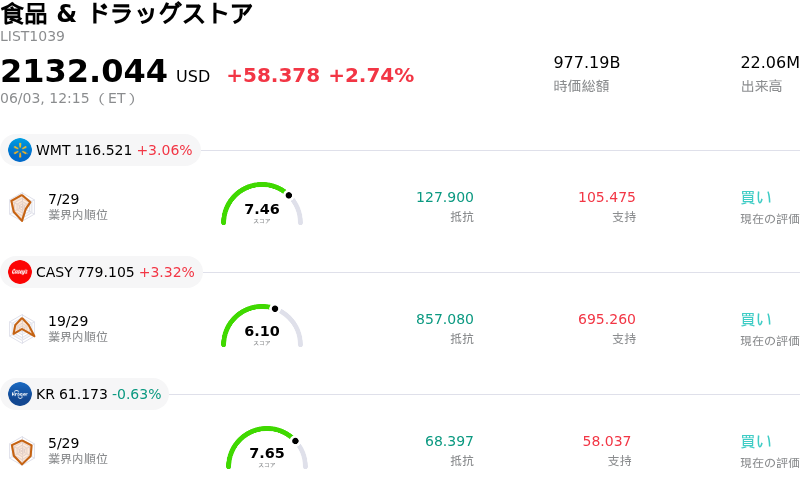
Task: Click WMT resistance value 127.900
Action: [x=445, y=197]
